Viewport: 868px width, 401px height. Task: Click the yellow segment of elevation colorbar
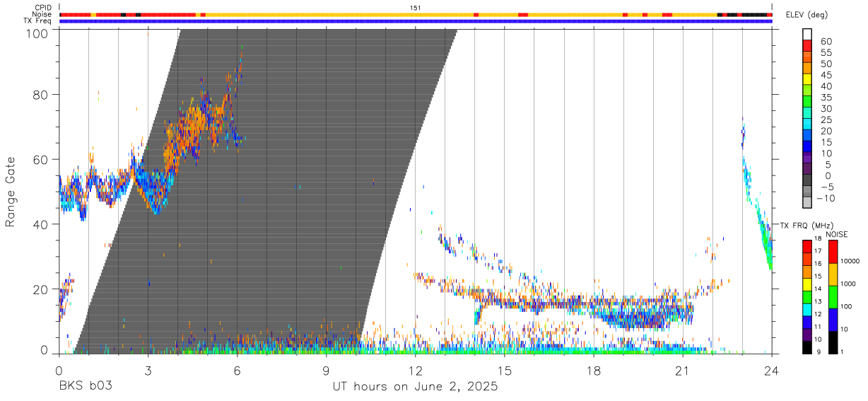pos(807,79)
